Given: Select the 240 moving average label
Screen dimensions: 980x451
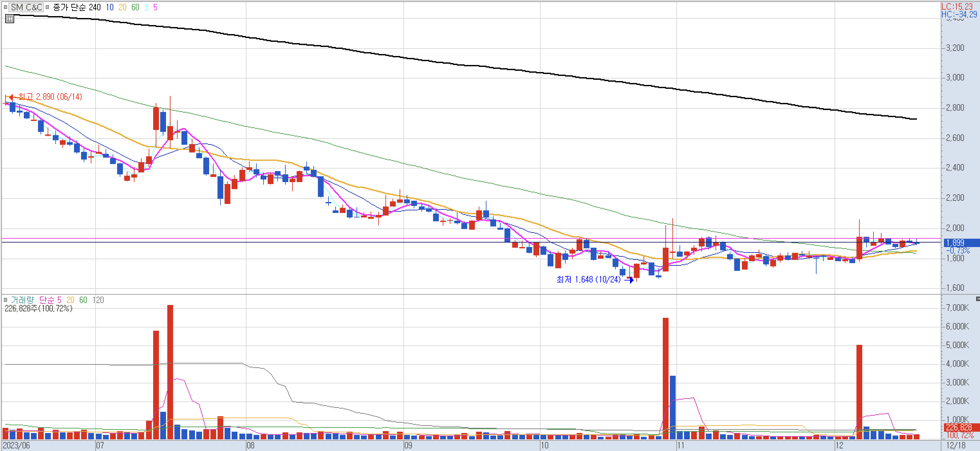Looking at the screenshot, I should (95, 7).
